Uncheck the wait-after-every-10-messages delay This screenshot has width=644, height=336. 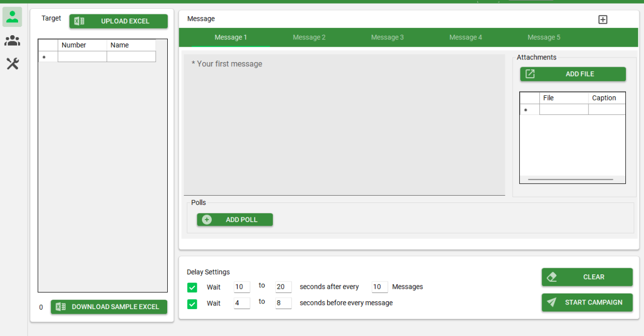192,287
